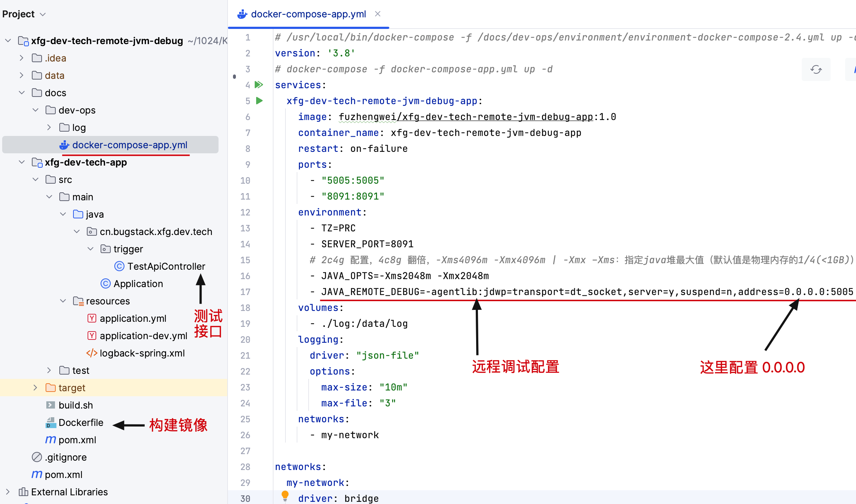
Task: Expand the log folder
Action: (x=49, y=127)
